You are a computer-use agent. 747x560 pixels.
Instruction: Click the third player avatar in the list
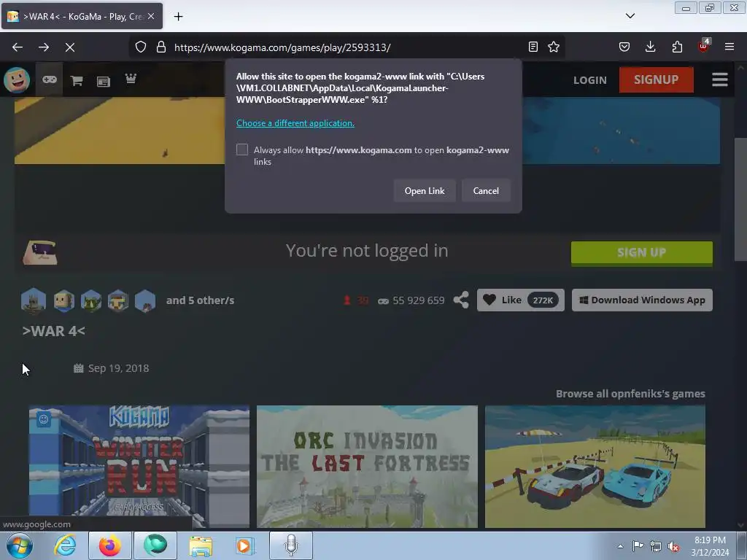(x=90, y=300)
